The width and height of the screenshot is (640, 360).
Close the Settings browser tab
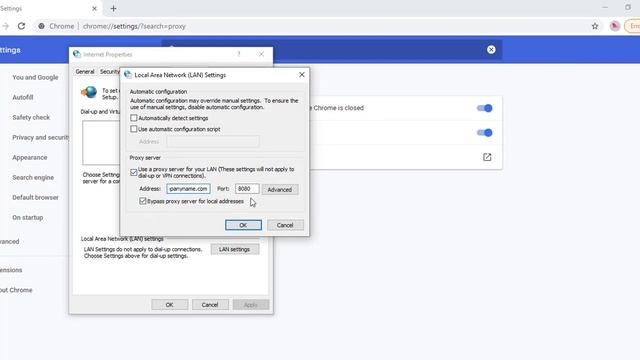(94, 8)
